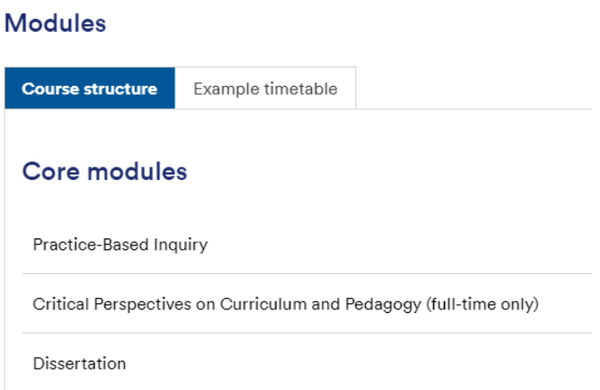
Task: Expand the Critical Perspectives on Curriculum module
Action: 307,304
